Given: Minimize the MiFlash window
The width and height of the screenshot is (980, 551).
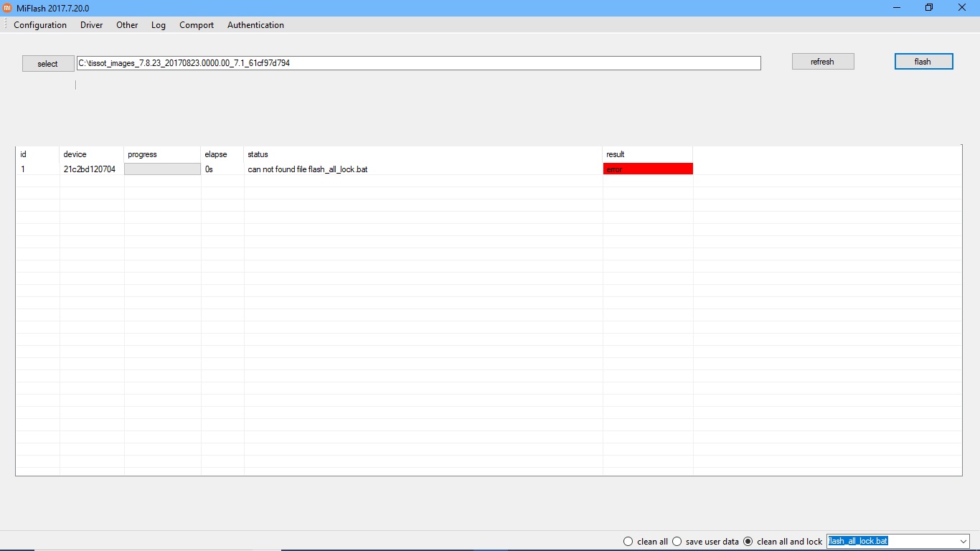Looking at the screenshot, I should coord(897,8).
